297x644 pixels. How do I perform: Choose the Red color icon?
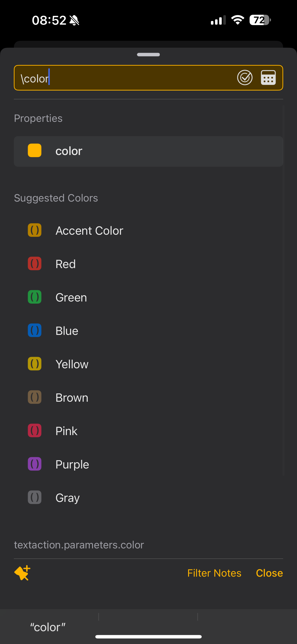35,263
